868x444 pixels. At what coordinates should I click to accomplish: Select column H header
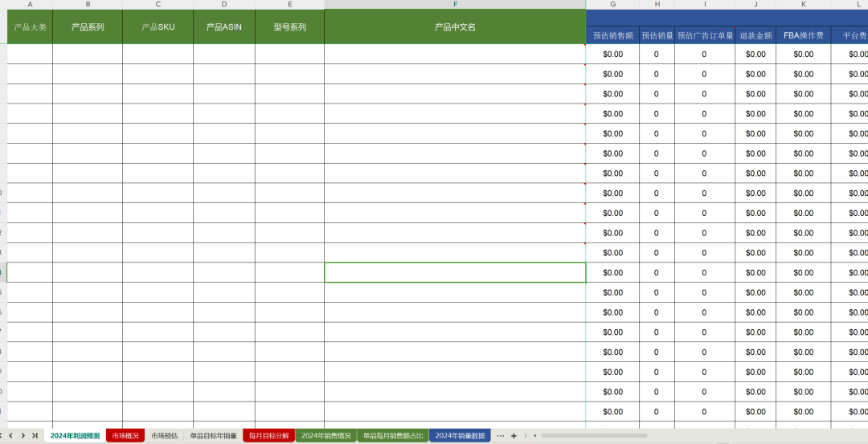(x=657, y=5)
